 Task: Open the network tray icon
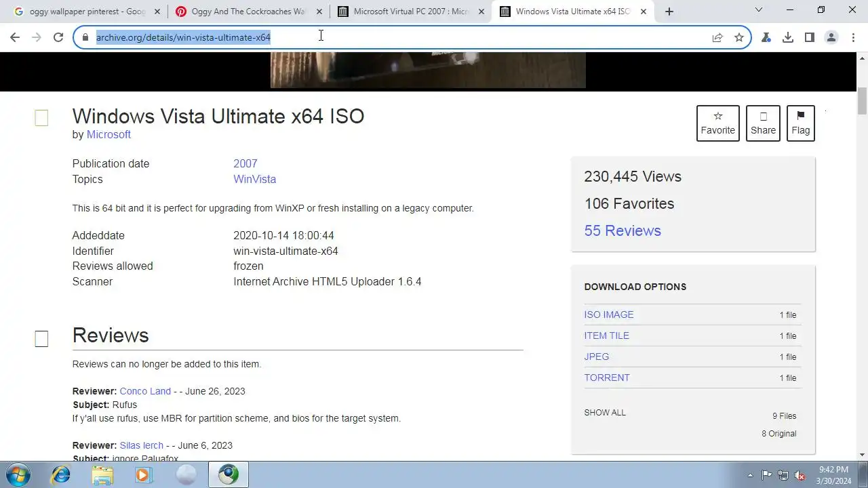click(783, 475)
